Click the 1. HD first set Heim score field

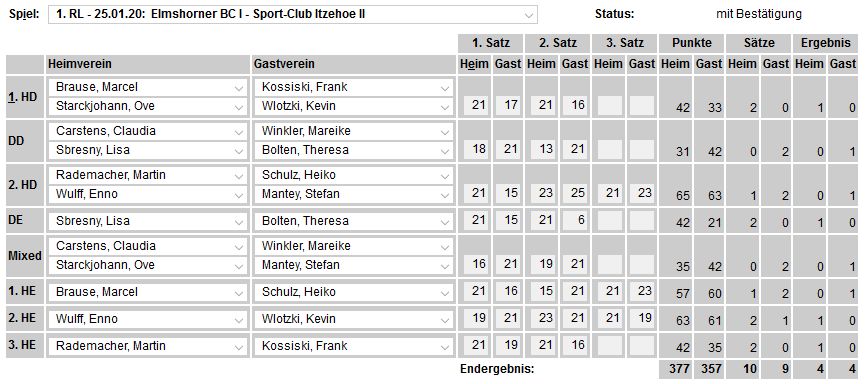pos(476,105)
